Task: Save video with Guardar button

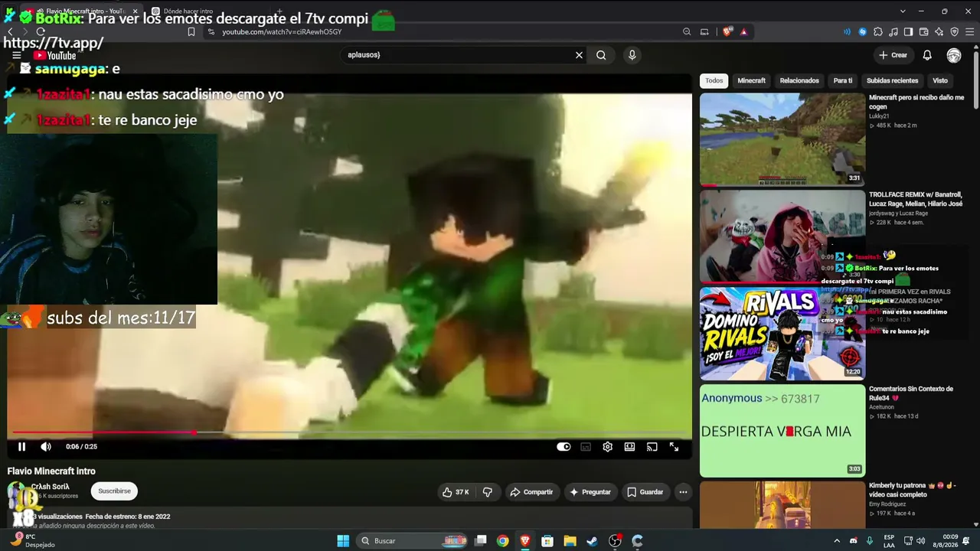Action: [x=645, y=492]
